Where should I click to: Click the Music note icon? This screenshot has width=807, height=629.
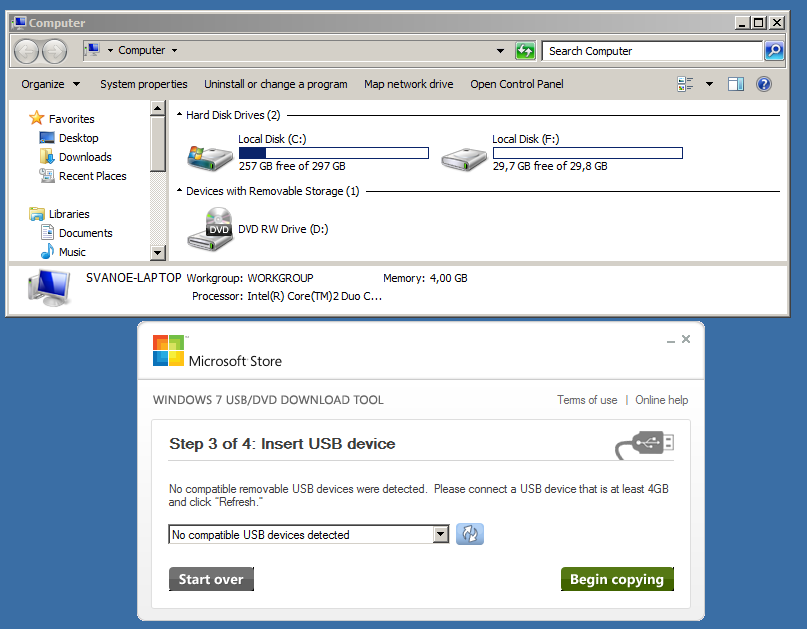[47, 252]
